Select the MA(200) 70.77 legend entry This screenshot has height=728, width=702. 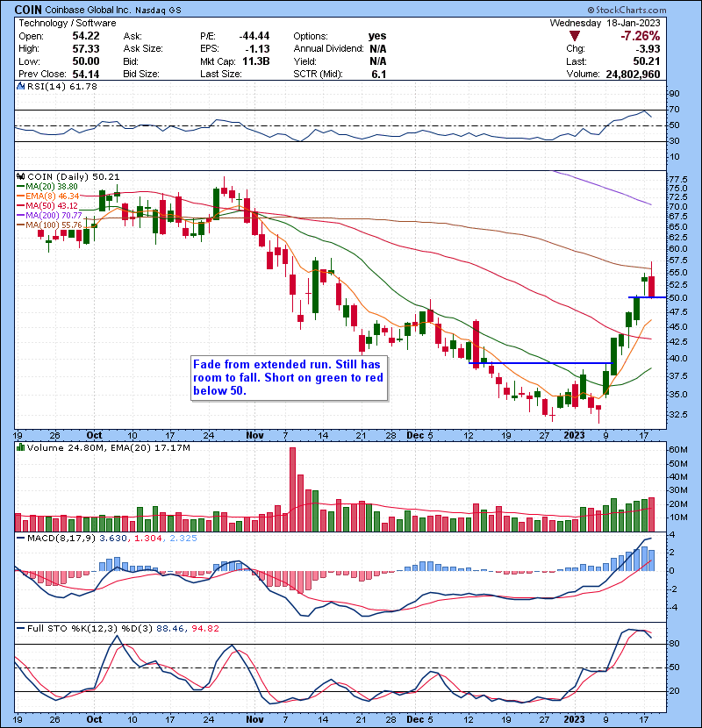coord(49,216)
